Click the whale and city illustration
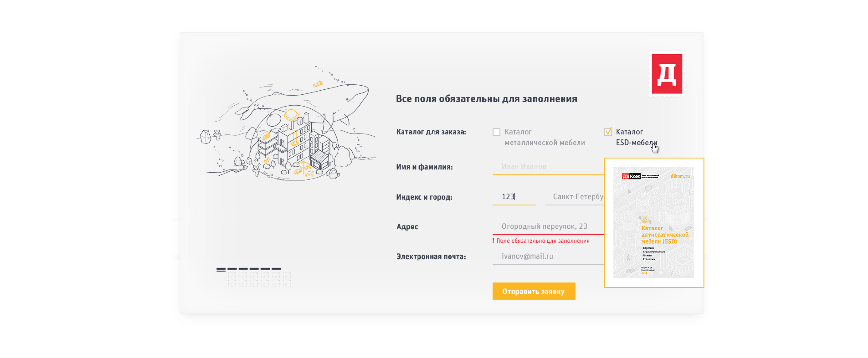The image size is (868, 358). (x=286, y=128)
